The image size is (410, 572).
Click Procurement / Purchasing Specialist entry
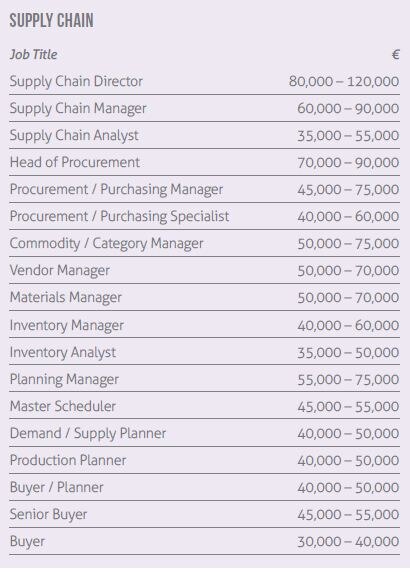(x=119, y=216)
